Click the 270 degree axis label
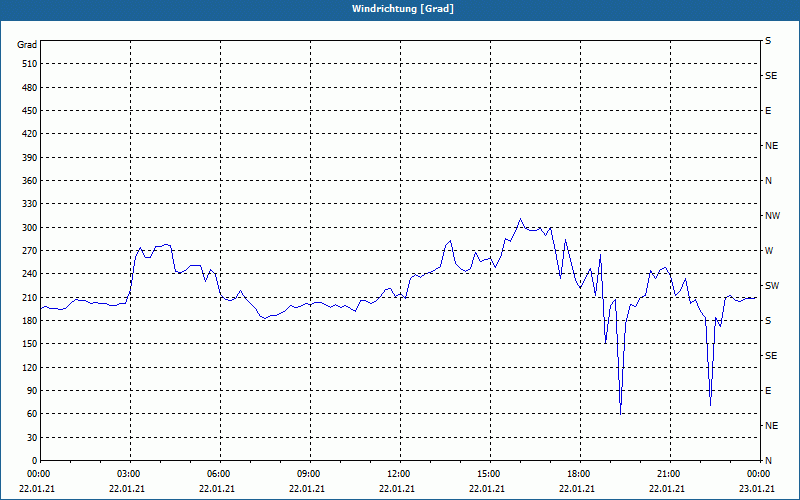Viewport: 800px width, 500px height. tap(30, 251)
